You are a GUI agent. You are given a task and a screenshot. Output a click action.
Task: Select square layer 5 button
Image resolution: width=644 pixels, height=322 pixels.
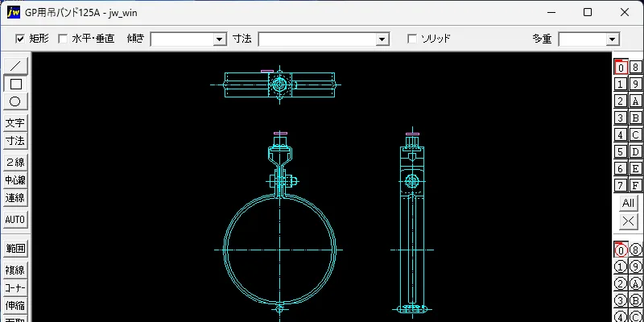pos(621,151)
